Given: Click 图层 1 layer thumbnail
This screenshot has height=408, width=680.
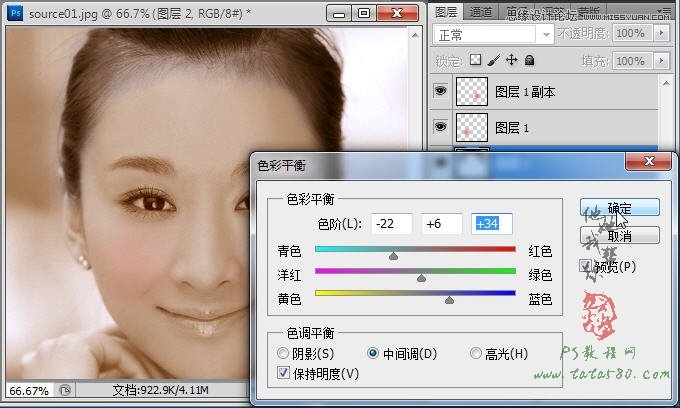Looking at the screenshot, I should click(x=471, y=127).
